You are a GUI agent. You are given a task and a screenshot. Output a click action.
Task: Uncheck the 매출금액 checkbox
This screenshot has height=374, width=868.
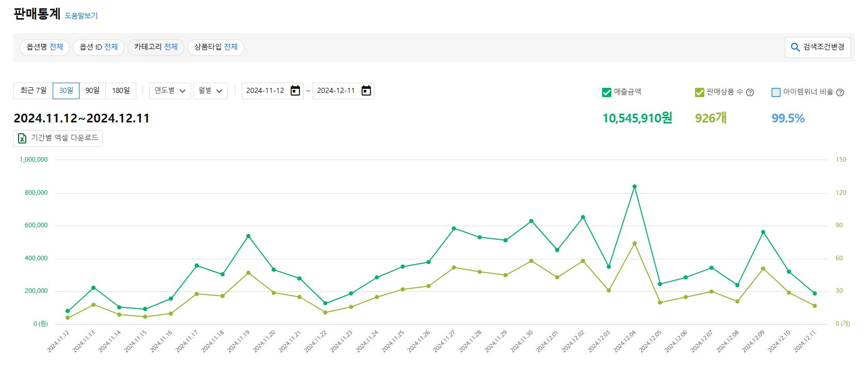[607, 92]
